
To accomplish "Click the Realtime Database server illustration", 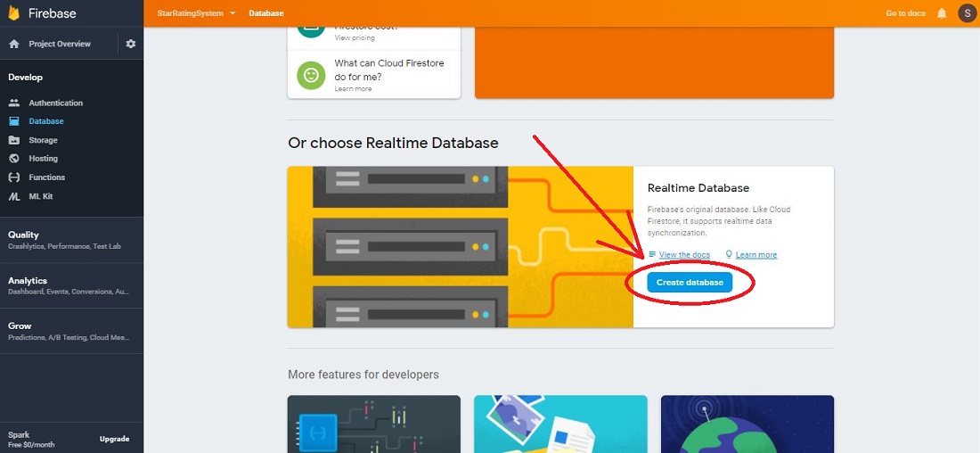I will (x=460, y=246).
